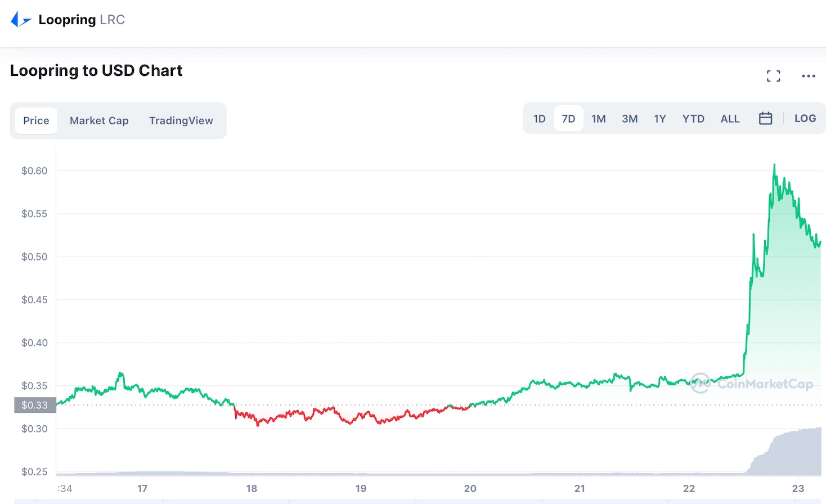826x504 pixels.
Task: Select the YTD time range
Action: point(693,119)
